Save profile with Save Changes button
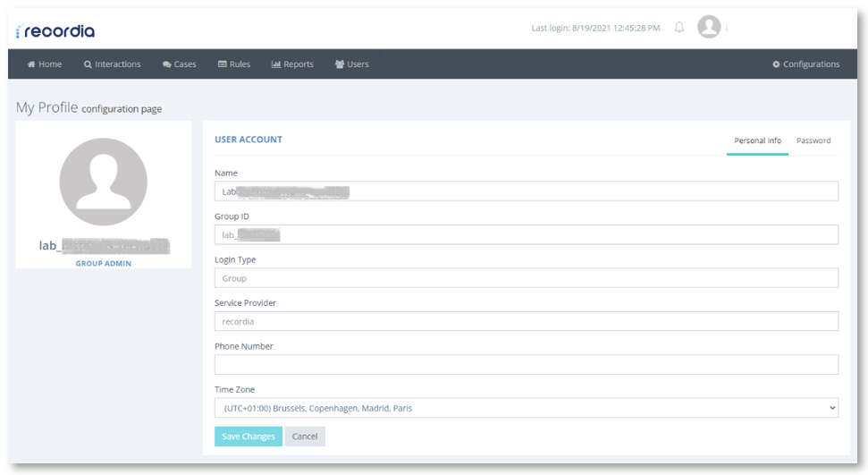The height and width of the screenshot is (475, 868). click(x=248, y=437)
